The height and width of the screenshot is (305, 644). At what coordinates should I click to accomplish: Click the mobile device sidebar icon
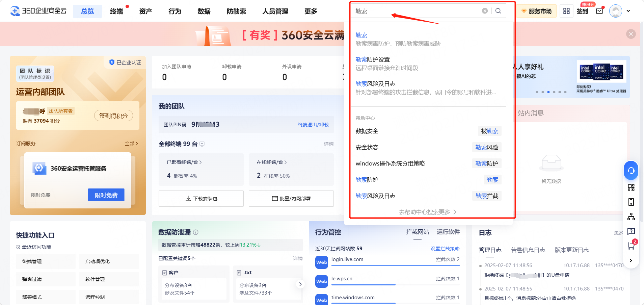point(631,202)
